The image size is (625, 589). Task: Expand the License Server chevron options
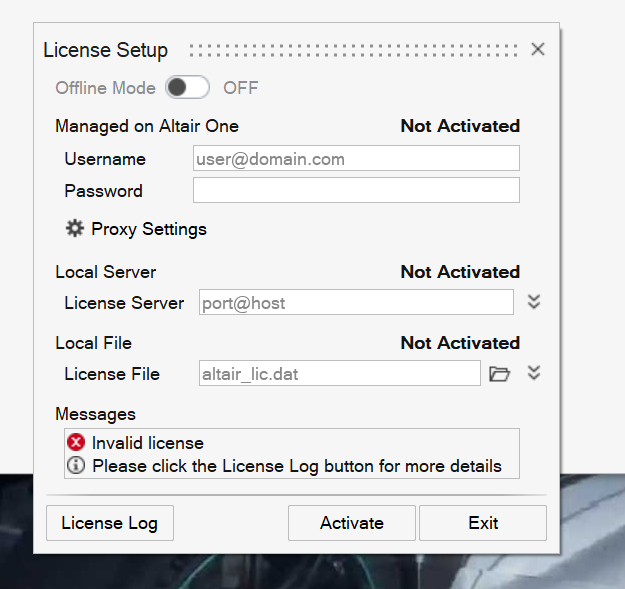tap(534, 302)
